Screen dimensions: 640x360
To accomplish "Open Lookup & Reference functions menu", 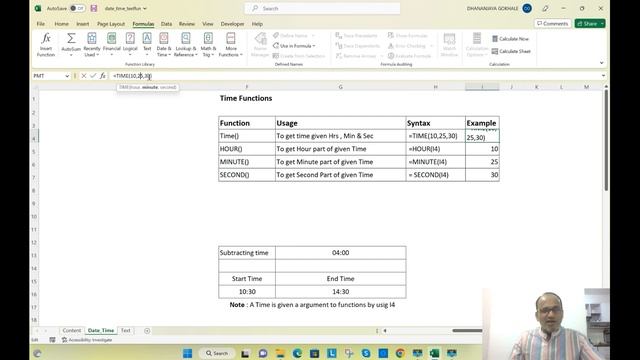I will pyautogui.click(x=186, y=44).
